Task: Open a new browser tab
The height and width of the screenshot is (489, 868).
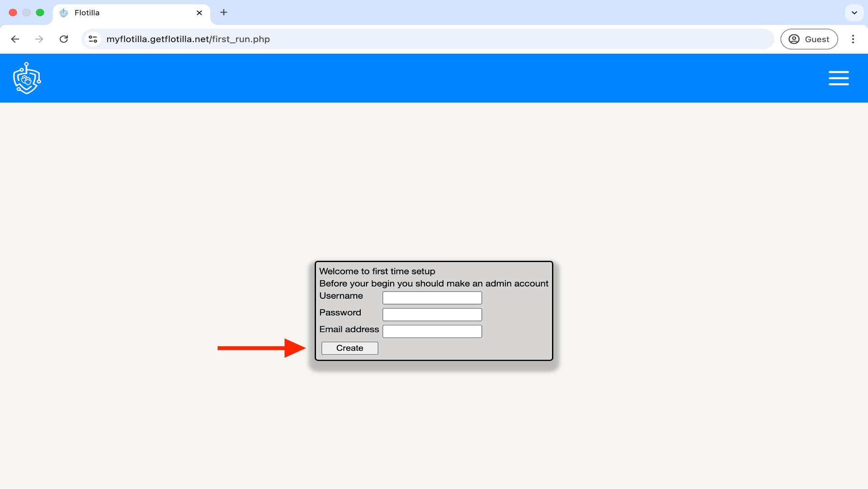Action: [224, 13]
